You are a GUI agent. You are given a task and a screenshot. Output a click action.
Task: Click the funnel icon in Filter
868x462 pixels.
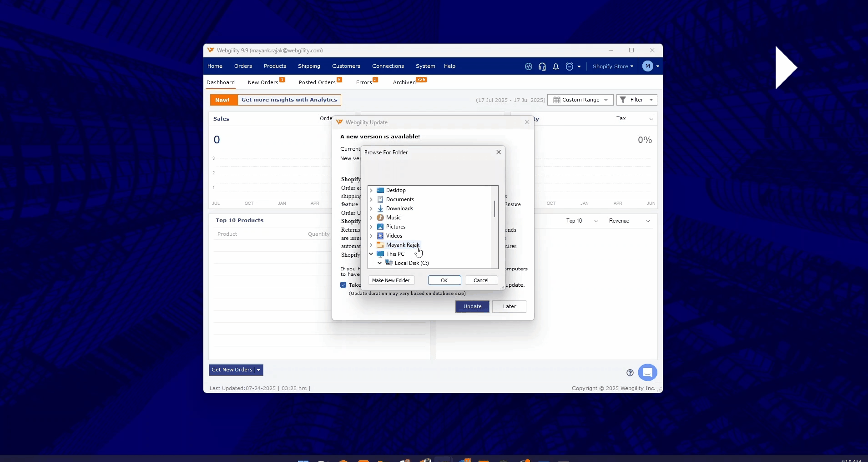[x=623, y=100]
